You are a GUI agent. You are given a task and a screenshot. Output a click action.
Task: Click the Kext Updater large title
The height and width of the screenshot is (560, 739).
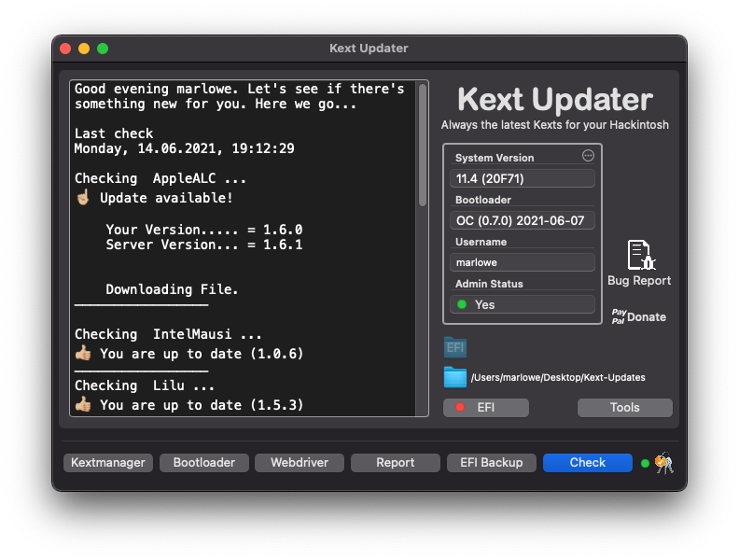[x=555, y=99]
